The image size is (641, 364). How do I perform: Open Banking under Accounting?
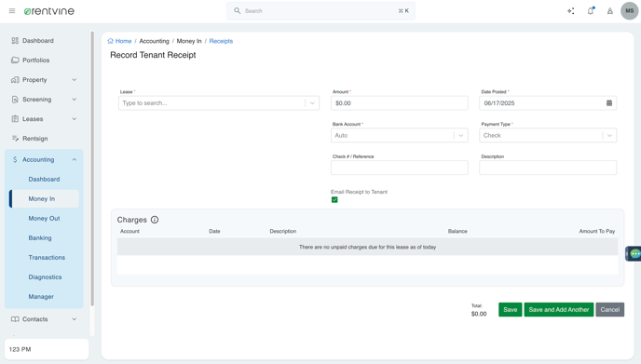pos(40,238)
